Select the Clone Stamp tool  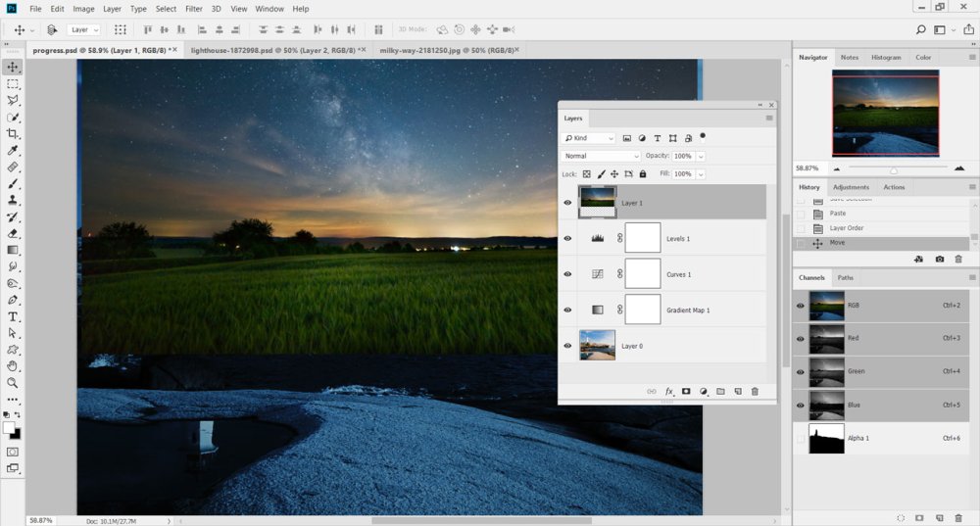coord(13,200)
